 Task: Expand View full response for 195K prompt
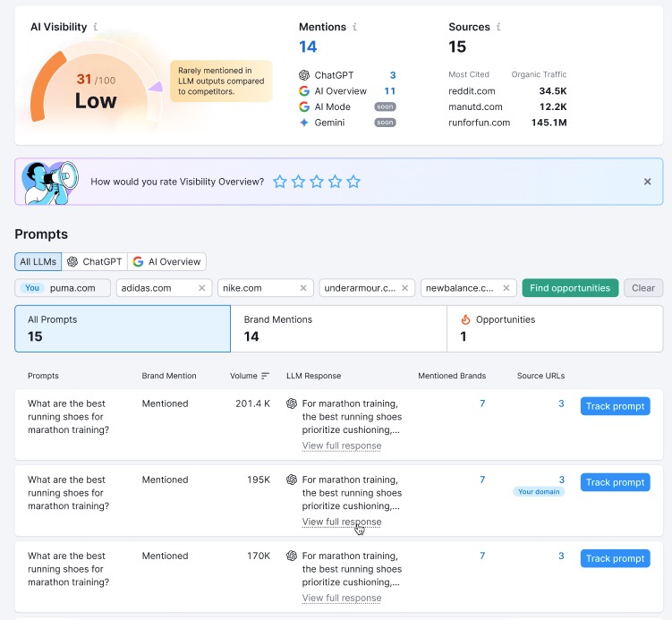click(x=342, y=522)
